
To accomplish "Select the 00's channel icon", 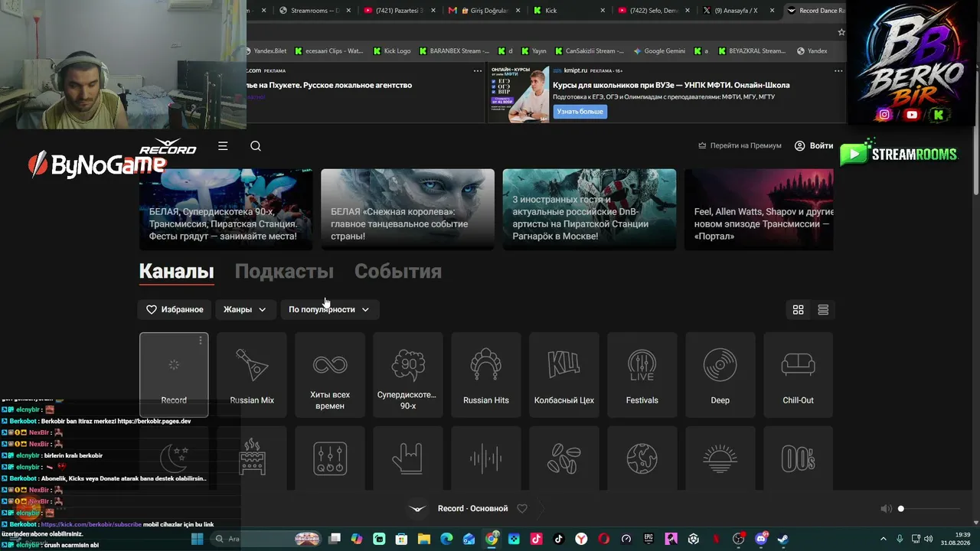I will point(799,458).
